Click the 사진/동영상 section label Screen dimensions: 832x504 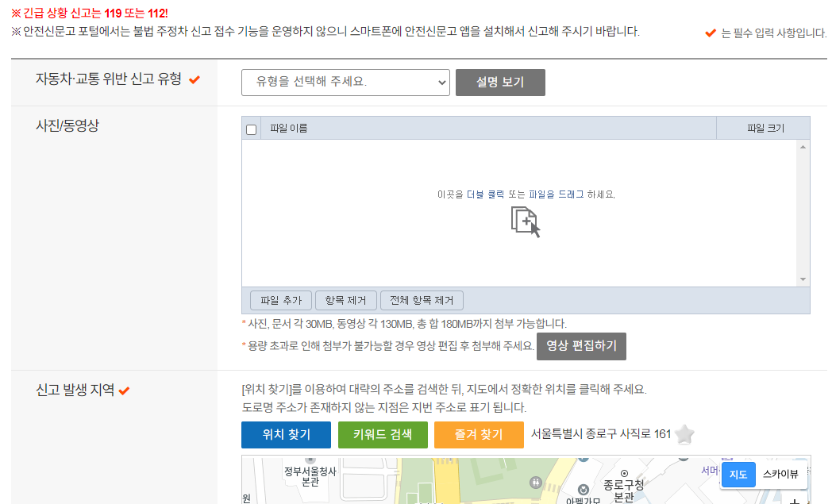pyautogui.click(x=67, y=125)
